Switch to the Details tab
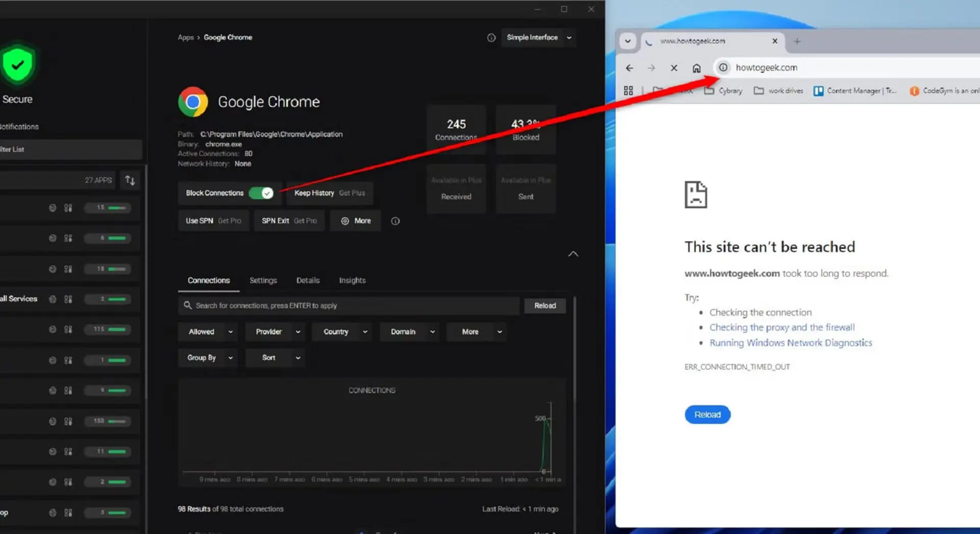The image size is (980, 534). pyautogui.click(x=308, y=281)
